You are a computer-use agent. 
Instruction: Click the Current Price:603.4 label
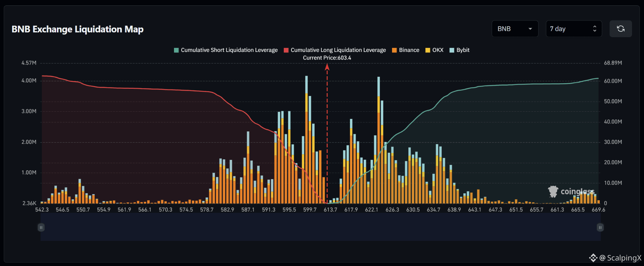pos(327,58)
